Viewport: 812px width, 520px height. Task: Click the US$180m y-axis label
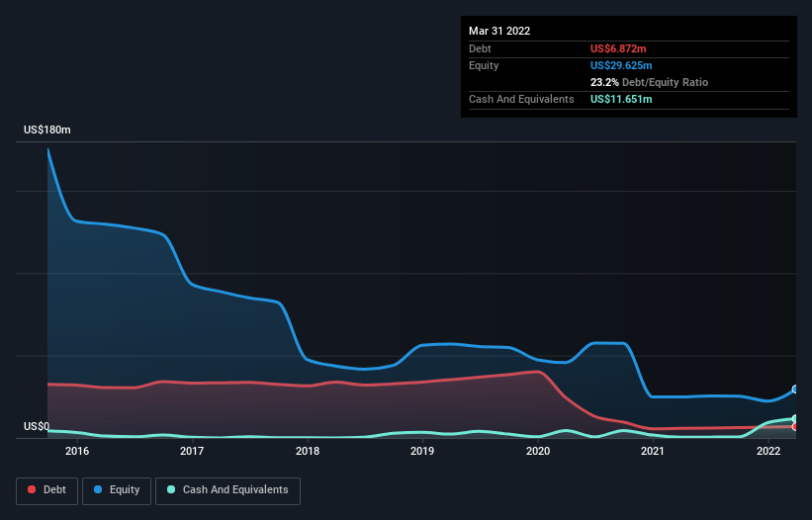47,130
